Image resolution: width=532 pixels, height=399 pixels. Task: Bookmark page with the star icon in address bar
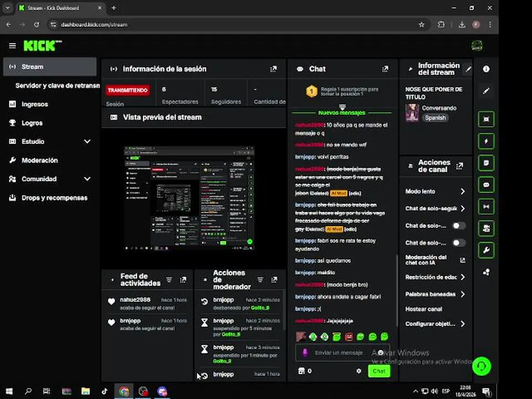[421, 24]
